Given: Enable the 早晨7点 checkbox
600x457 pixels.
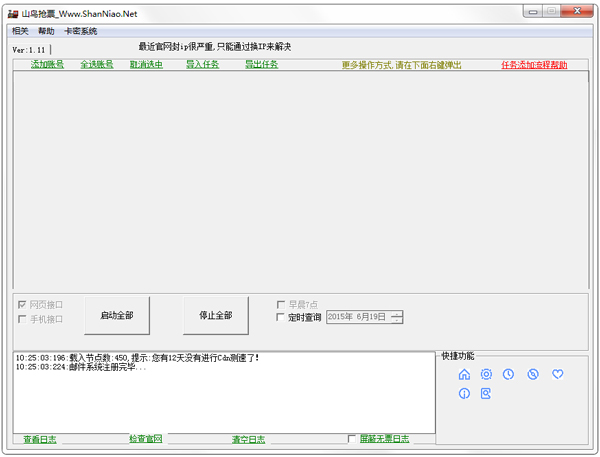Looking at the screenshot, I should (x=280, y=305).
